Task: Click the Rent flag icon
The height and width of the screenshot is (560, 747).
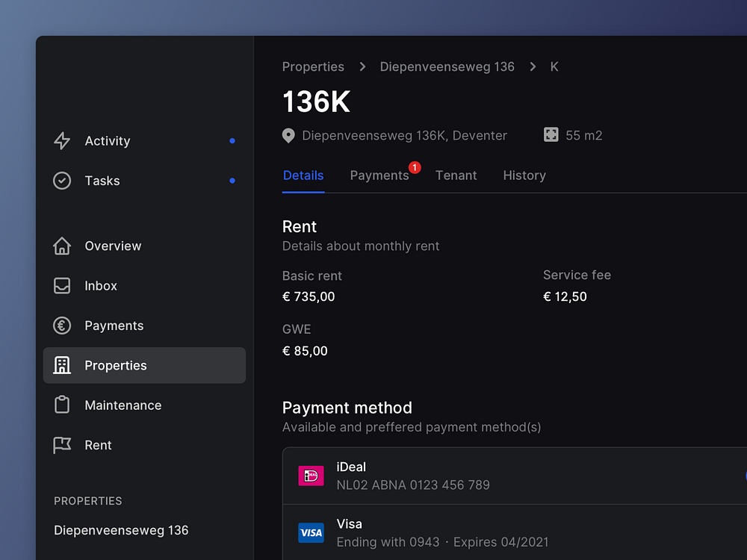Action: click(x=62, y=445)
